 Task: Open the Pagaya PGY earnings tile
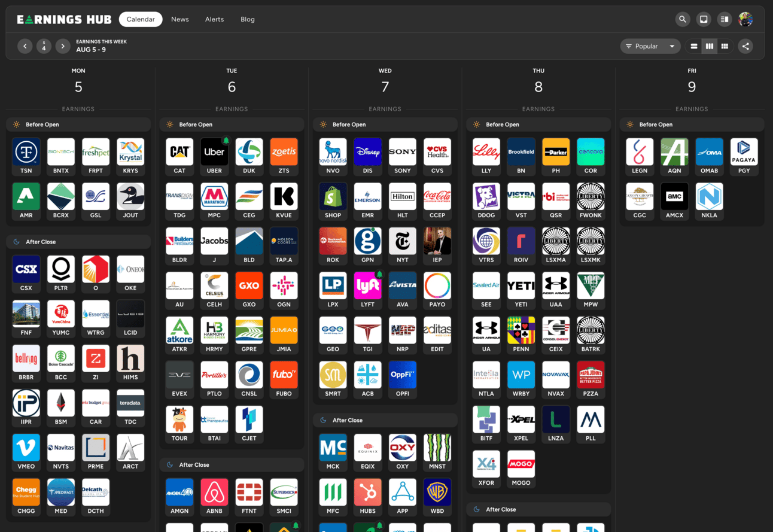744,156
